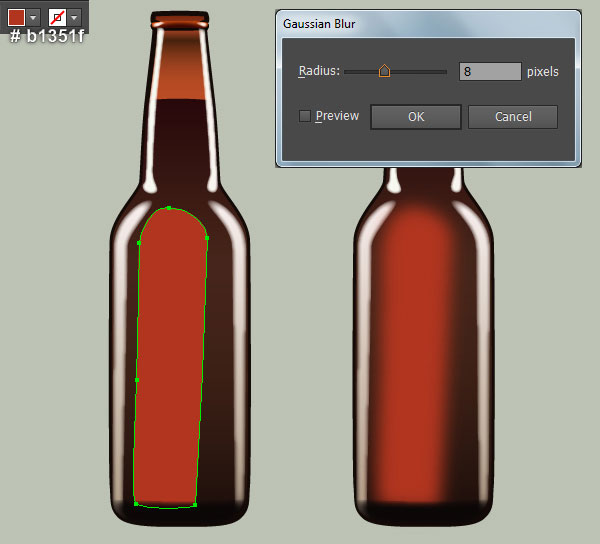This screenshot has height=544, width=600.
Task: Open the fill color dropdown arrow
Action: [33, 17]
